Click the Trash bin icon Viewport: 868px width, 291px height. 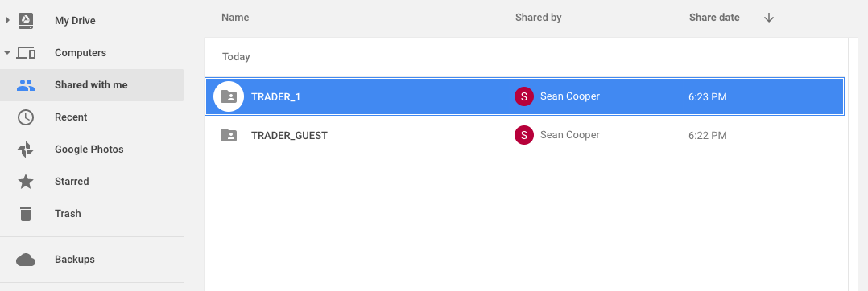pyautogui.click(x=26, y=214)
